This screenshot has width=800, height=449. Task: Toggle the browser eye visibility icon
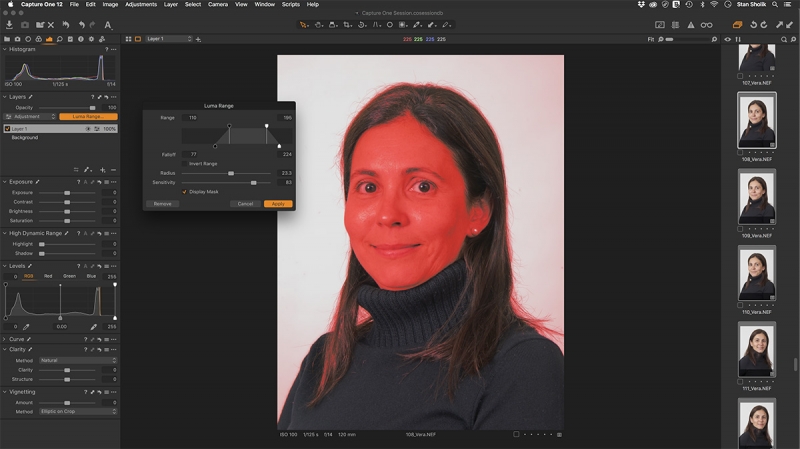(728, 39)
